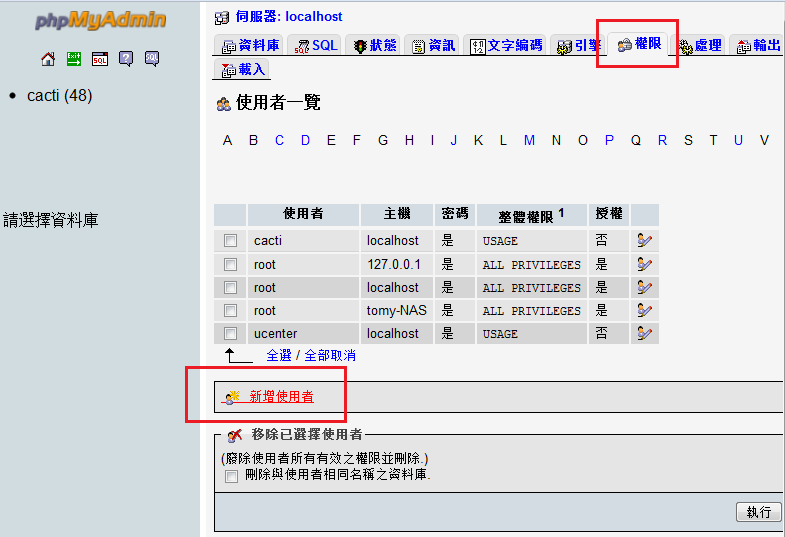Click the SQL documentation speech bubble icon
785x537 pixels.
[x=152, y=59]
